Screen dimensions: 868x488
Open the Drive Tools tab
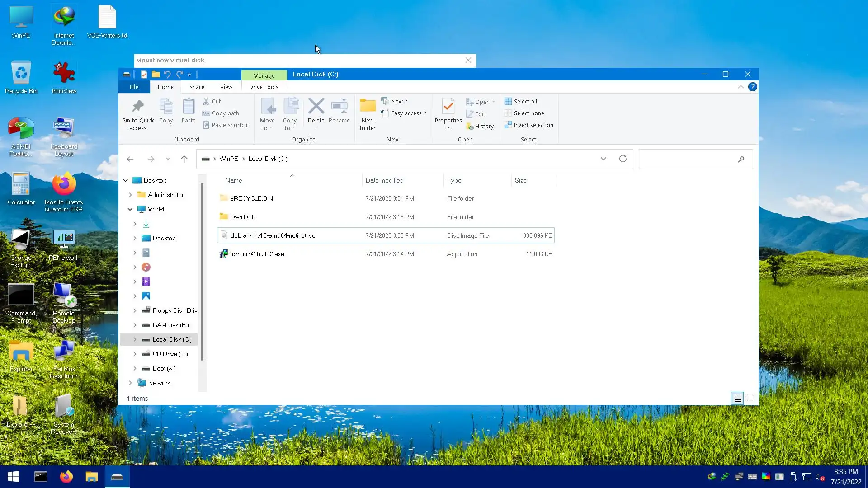click(264, 87)
